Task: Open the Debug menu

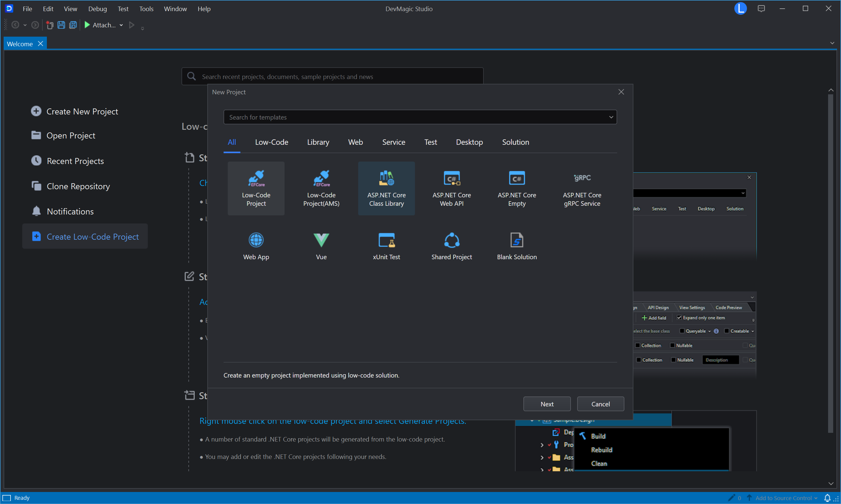Action: pos(97,9)
